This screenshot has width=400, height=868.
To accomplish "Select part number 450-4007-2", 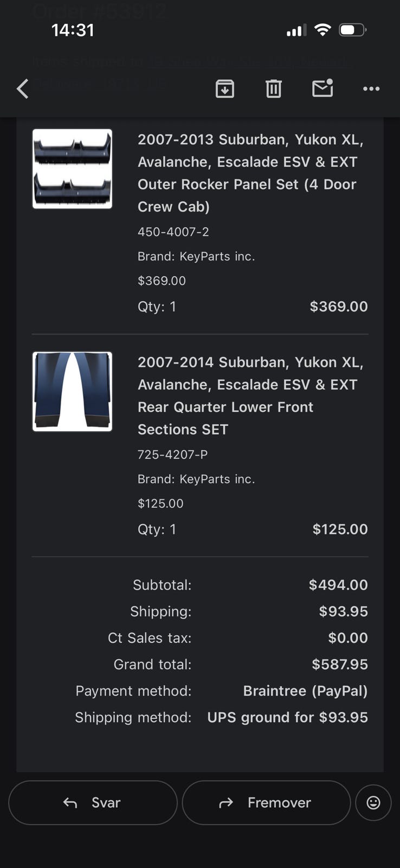I will point(173,232).
